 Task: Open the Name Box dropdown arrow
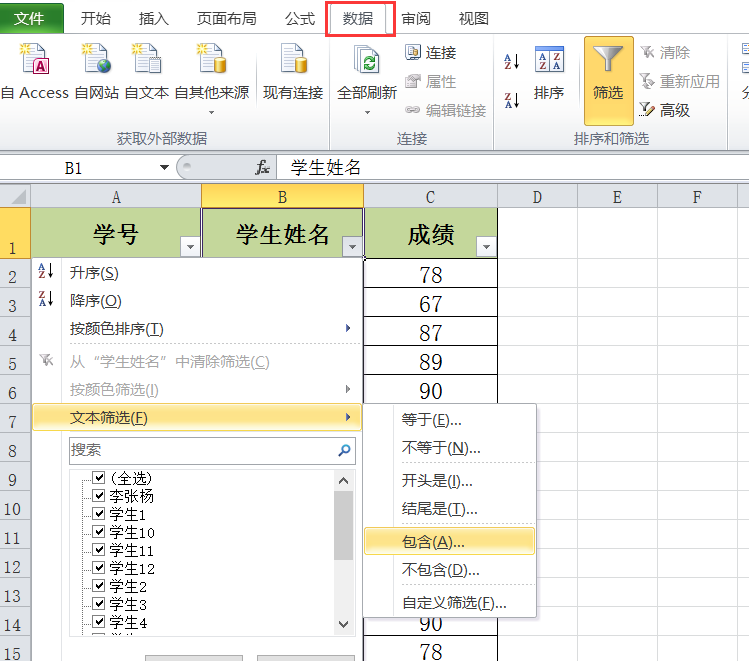164,168
